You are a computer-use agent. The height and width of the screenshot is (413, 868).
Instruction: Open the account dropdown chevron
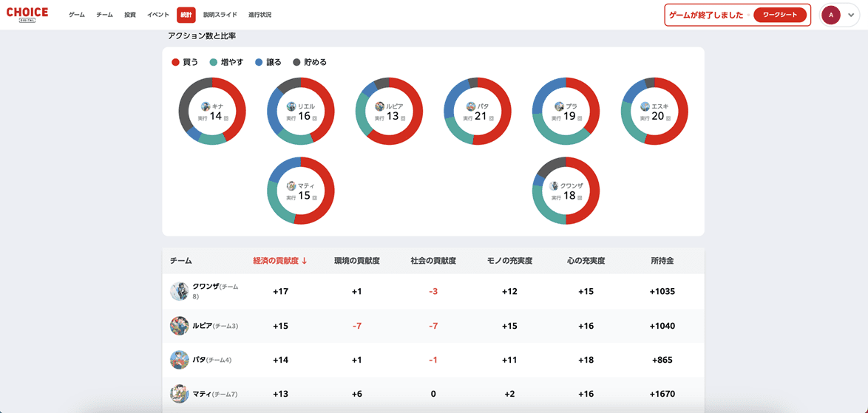[x=851, y=15]
